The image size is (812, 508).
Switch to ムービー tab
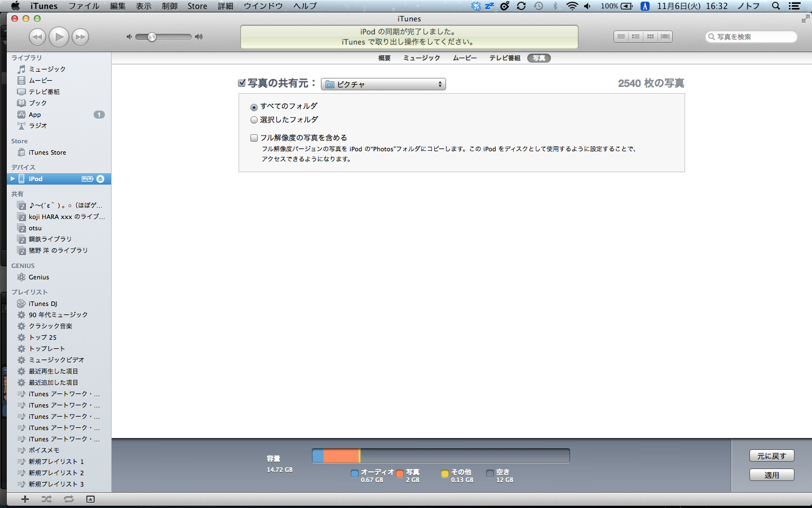pyautogui.click(x=465, y=58)
